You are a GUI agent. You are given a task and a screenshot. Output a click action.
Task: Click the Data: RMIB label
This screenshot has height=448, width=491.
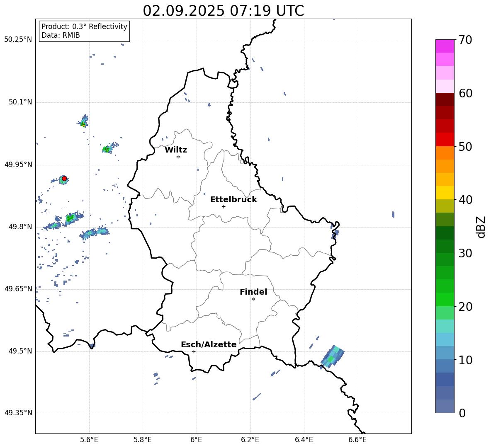[x=61, y=35]
